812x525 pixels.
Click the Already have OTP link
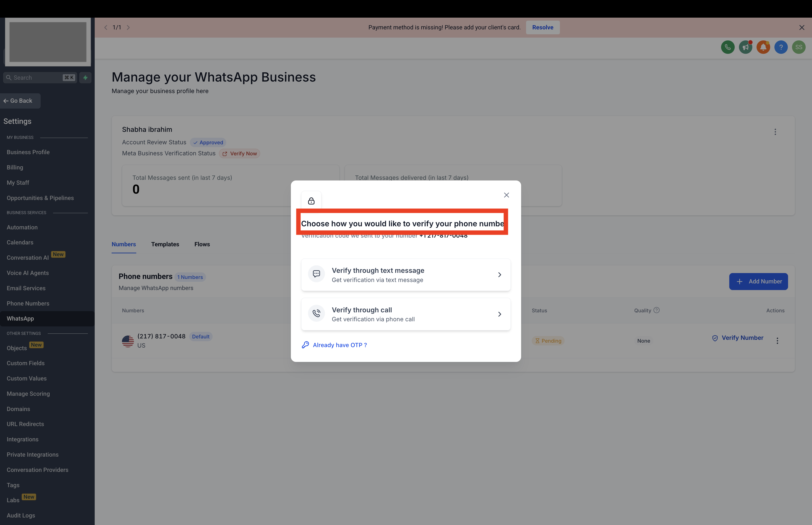(339, 345)
